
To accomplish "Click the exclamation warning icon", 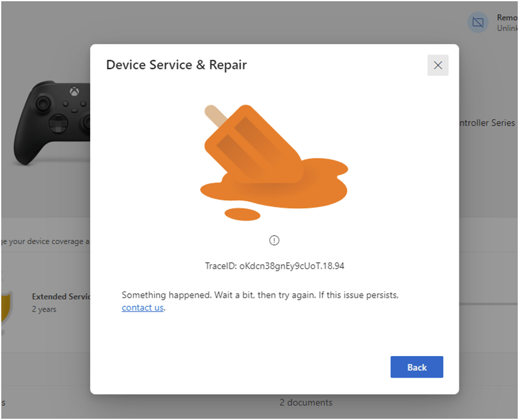I will tap(274, 240).
